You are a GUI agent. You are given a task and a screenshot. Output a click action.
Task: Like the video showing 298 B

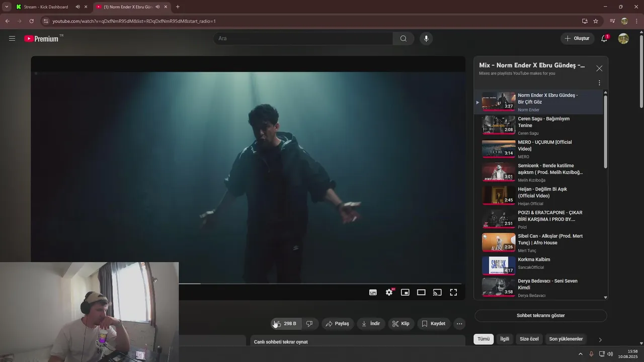pyautogui.click(x=286, y=324)
